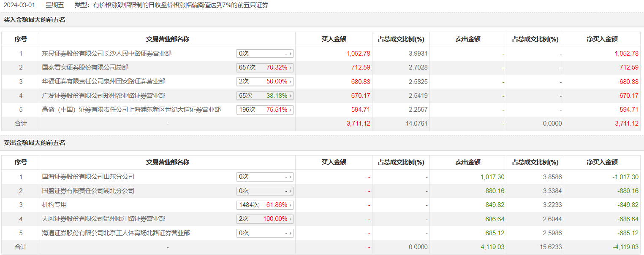Expand the 0次 dropdown for 东吴证券长沙人民中路

coord(265,54)
